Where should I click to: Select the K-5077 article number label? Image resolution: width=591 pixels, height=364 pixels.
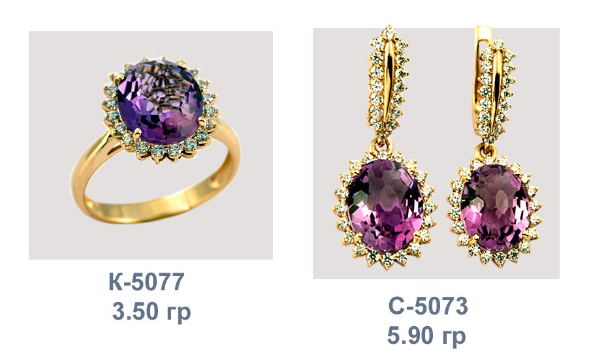147,282
